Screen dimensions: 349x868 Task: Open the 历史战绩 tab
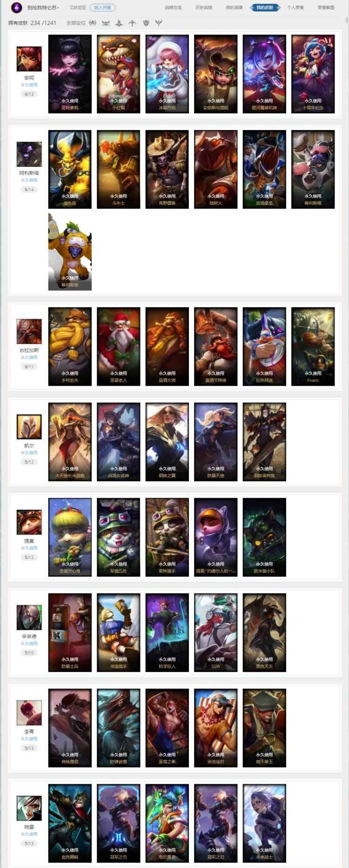tap(203, 7)
